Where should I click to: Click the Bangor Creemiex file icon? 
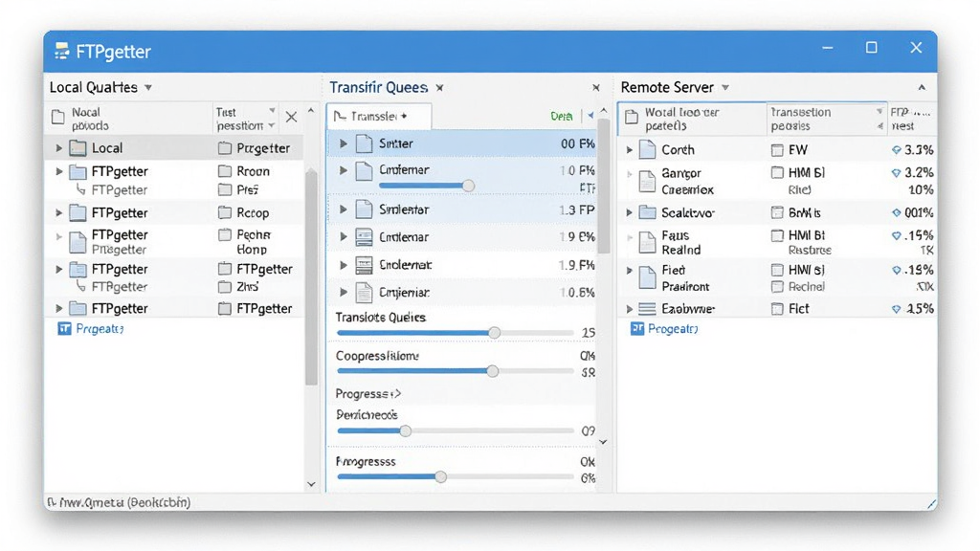(648, 181)
